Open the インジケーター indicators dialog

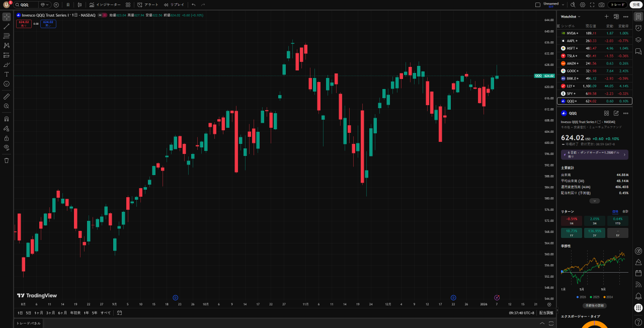click(105, 5)
